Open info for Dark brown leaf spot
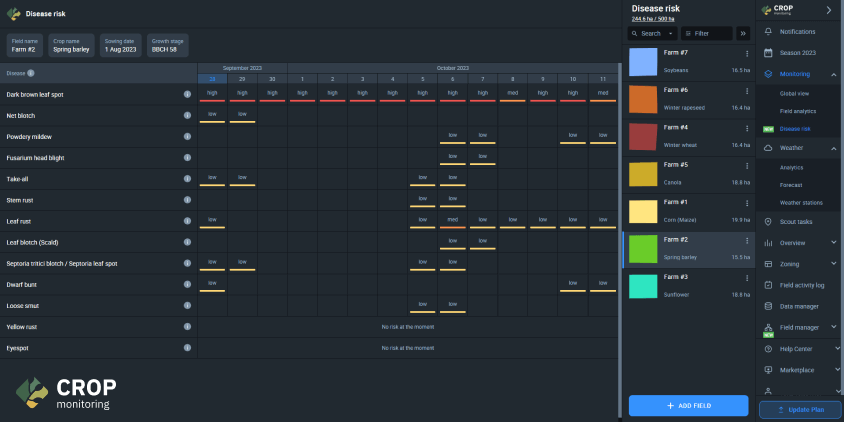 (x=187, y=94)
